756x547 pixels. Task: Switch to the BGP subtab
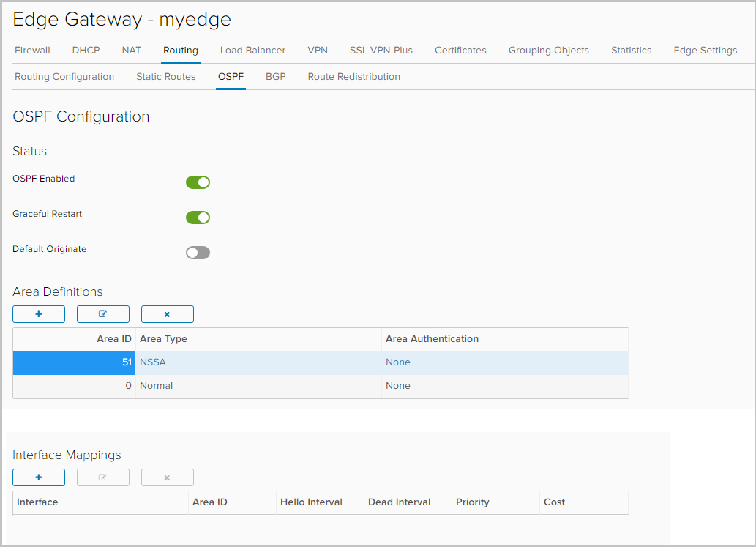pyautogui.click(x=276, y=76)
